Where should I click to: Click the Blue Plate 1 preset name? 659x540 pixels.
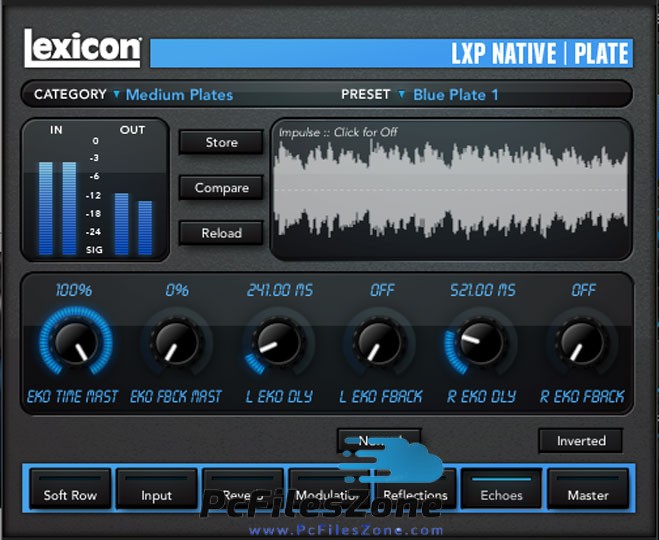[x=455, y=95]
